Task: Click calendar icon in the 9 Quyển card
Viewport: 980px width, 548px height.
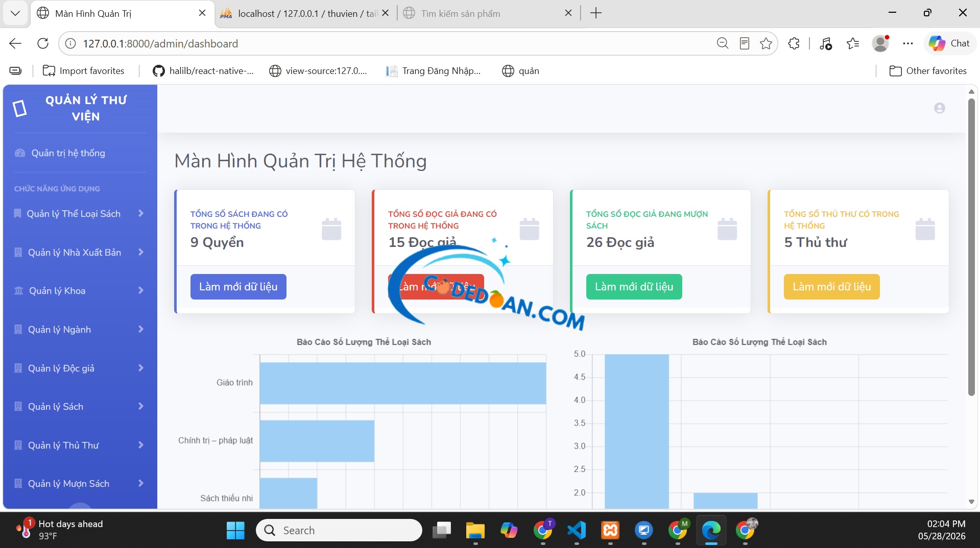Action: (331, 229)
